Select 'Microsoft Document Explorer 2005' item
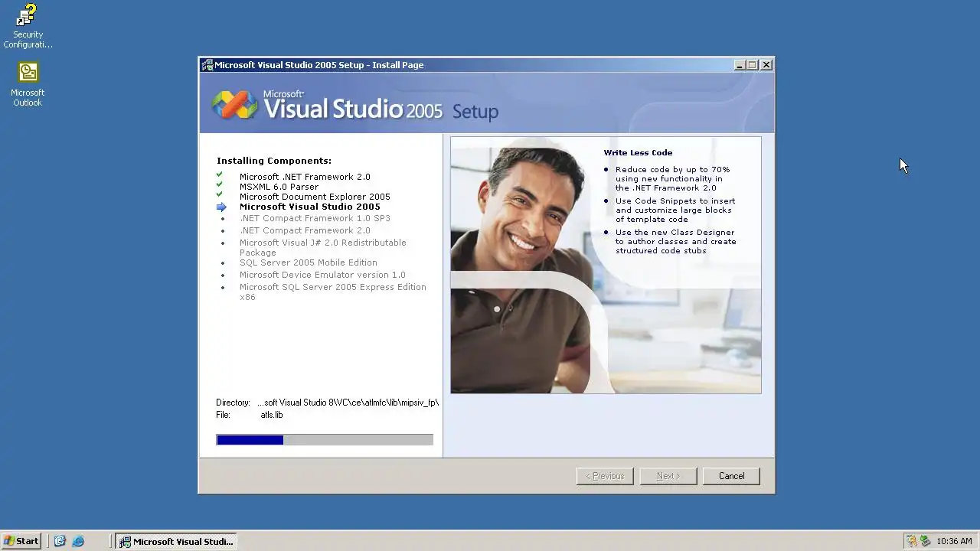Screen dimensions: 980x551 coord(315,197)
